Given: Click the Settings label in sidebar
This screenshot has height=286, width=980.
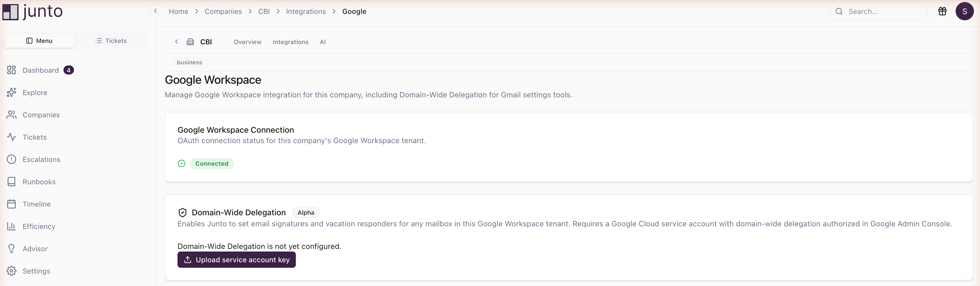Looking at the screenshot, I should coord(37,271).
